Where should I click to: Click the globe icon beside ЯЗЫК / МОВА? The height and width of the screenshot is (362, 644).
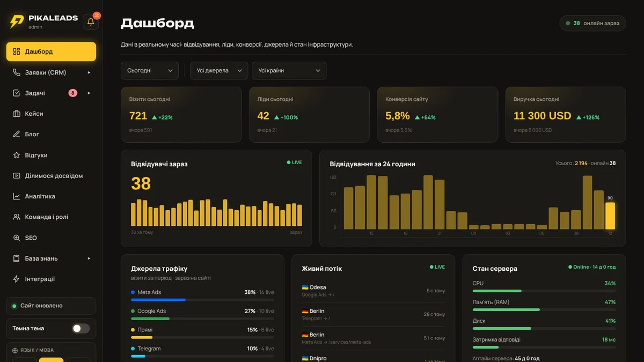pyautogui.click(x=15, y=350)
